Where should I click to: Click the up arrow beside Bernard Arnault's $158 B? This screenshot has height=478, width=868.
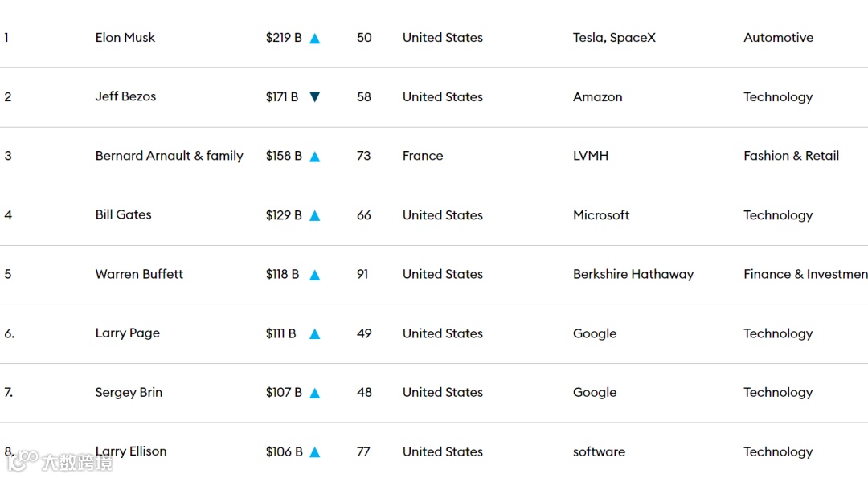pos(315,157)
